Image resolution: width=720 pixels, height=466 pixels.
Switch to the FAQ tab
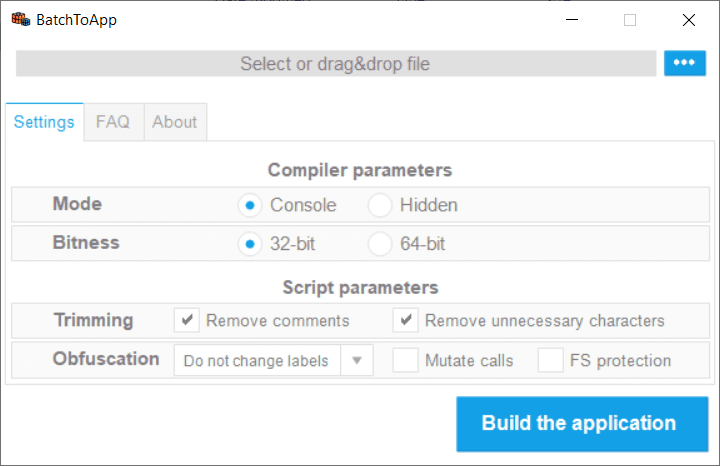113,122
